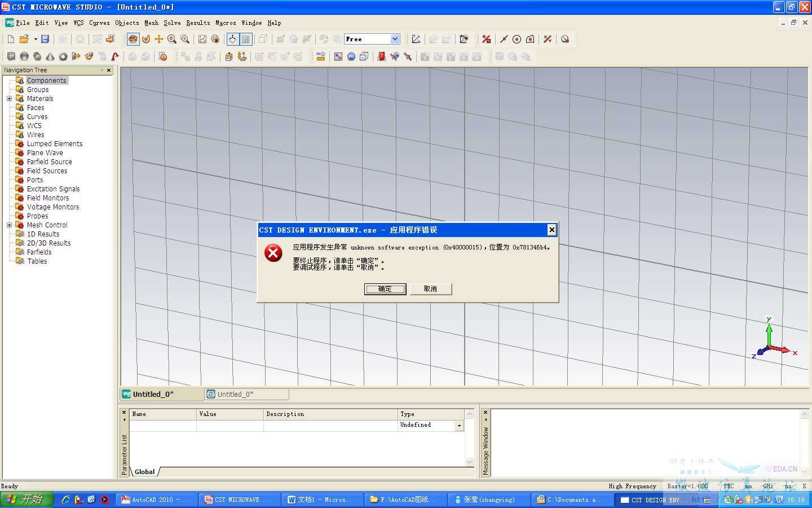Click 取消 to debug the program
Screen dimensions: 812x508
430,289
